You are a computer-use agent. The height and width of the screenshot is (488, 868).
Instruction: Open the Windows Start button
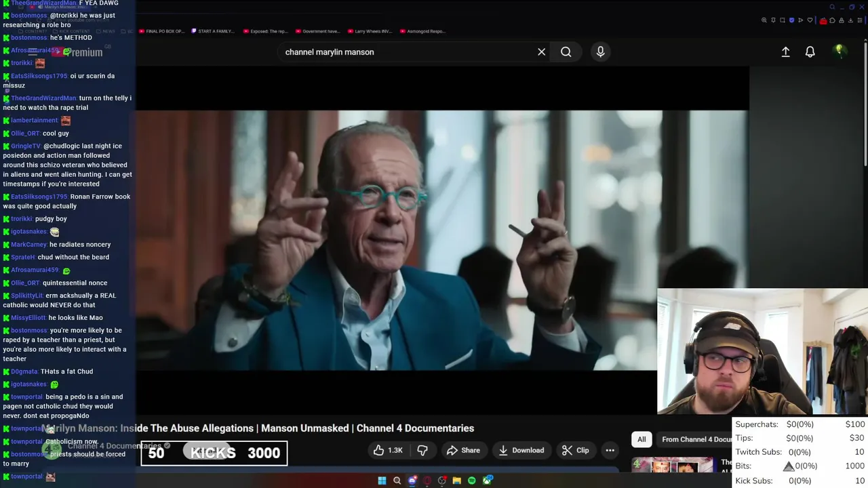(382, 481)
